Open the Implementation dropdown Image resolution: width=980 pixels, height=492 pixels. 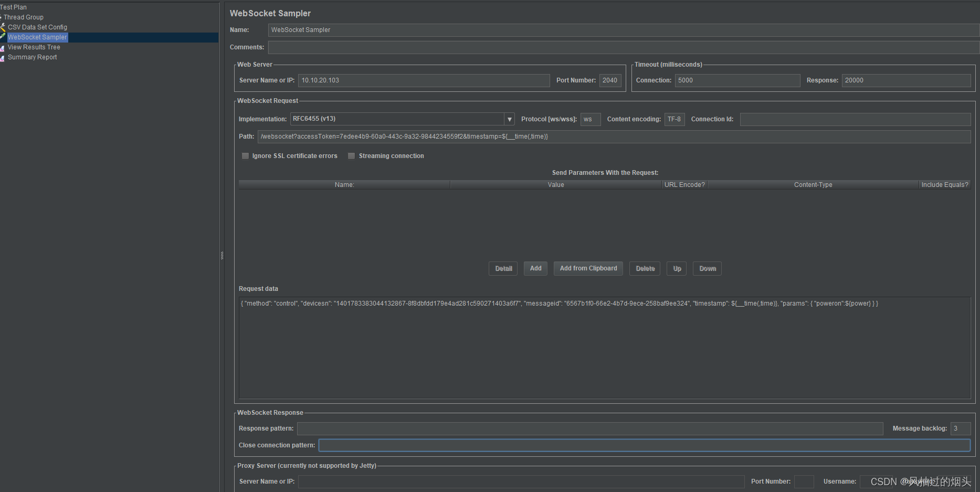pos(509,119)
